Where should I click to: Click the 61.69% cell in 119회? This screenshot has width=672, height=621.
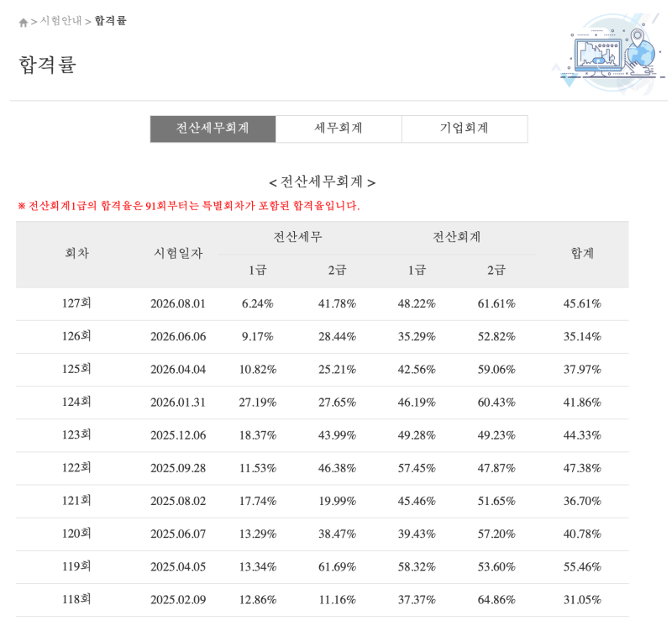click(x=338, y=567)
